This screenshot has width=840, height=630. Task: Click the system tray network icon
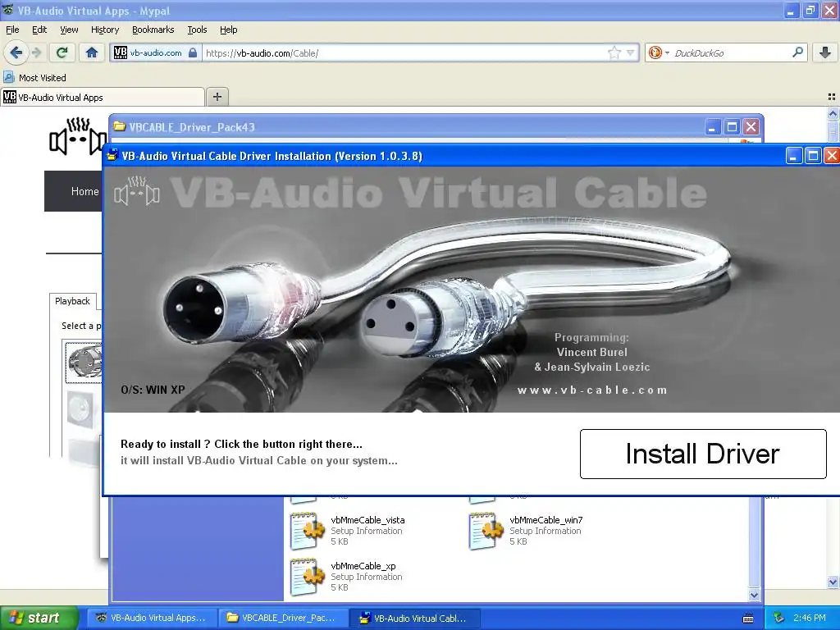(x=779, y=618)
